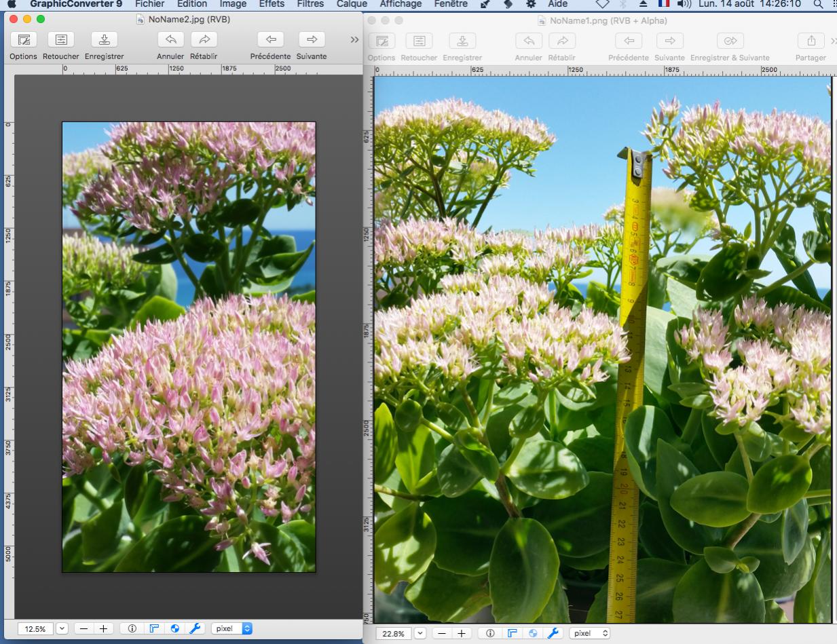Toggle alpha channel display icon in NoName1.png window
837x644 pixels.
tap(533, 634)
